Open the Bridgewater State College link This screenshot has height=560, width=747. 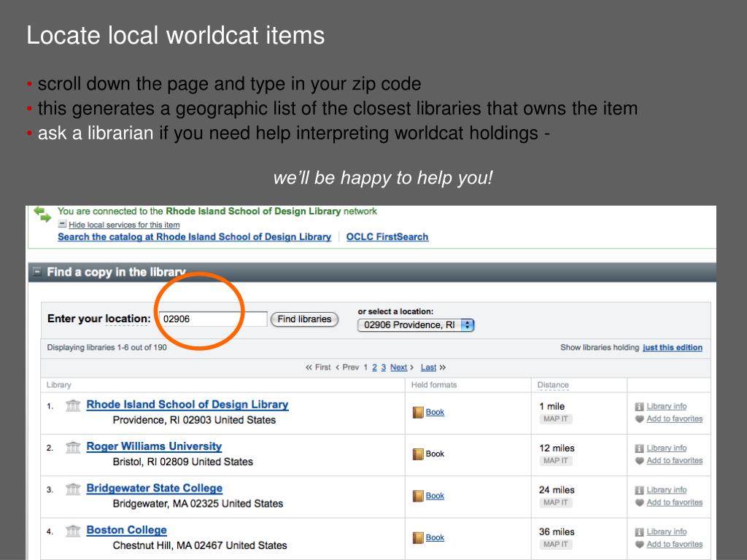click(155, 488)
